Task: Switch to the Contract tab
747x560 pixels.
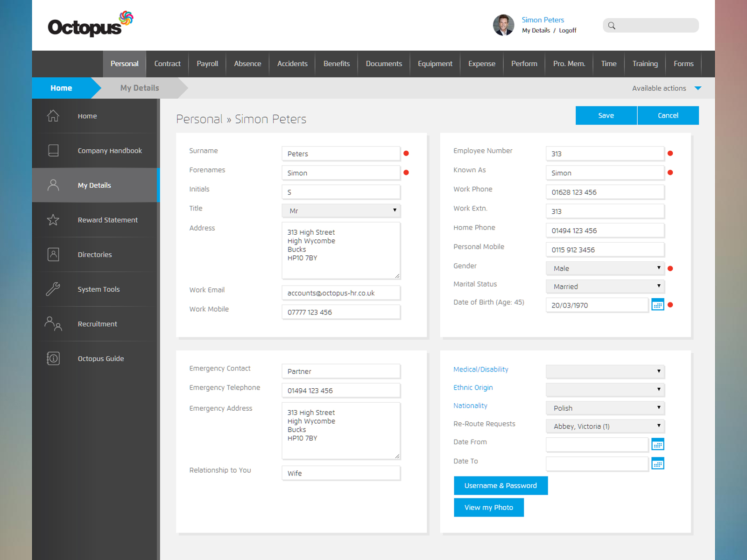Action: (167, 64)
